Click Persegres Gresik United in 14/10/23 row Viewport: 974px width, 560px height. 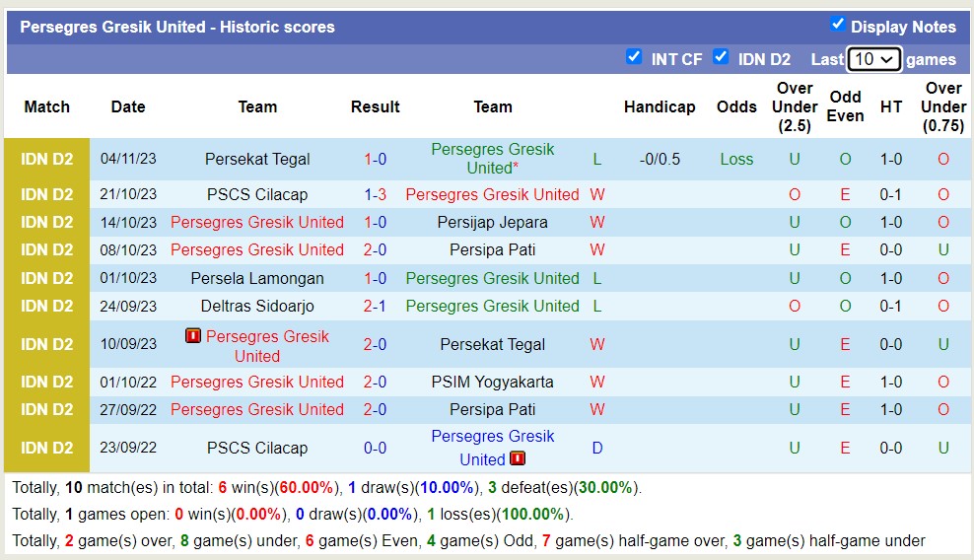[257, 222]
